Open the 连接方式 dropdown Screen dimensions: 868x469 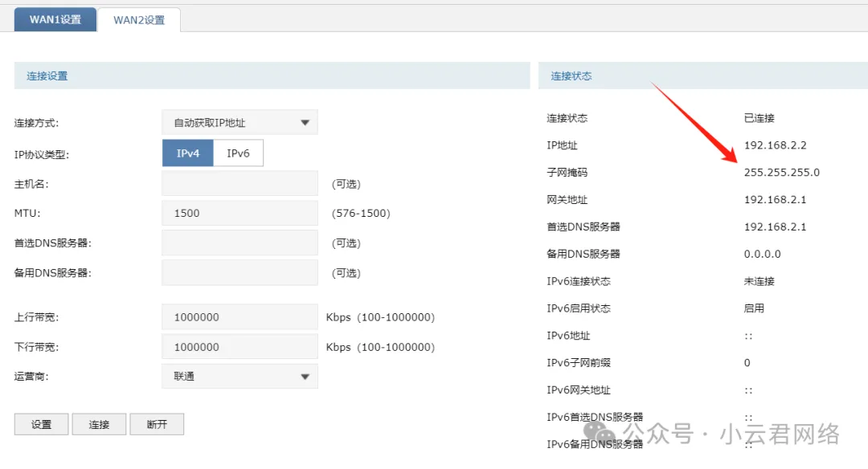coord(240,123)
